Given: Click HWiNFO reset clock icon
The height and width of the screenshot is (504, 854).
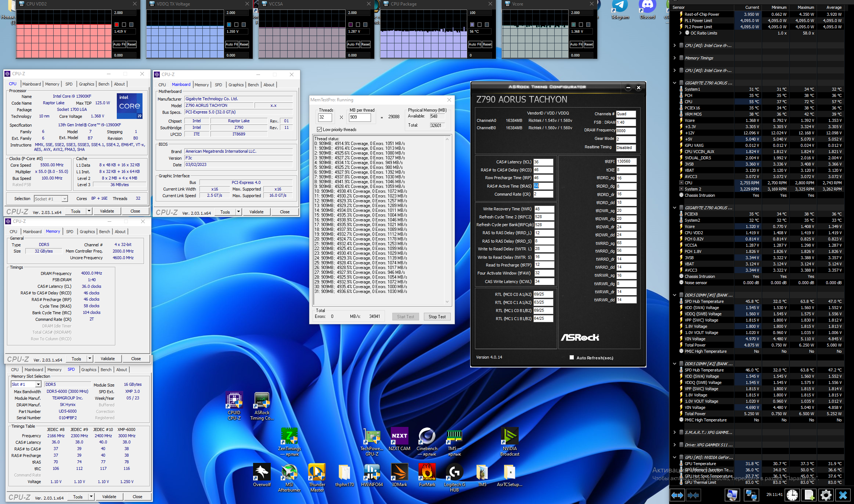Looking at the screenshot, I should point(792,495).
